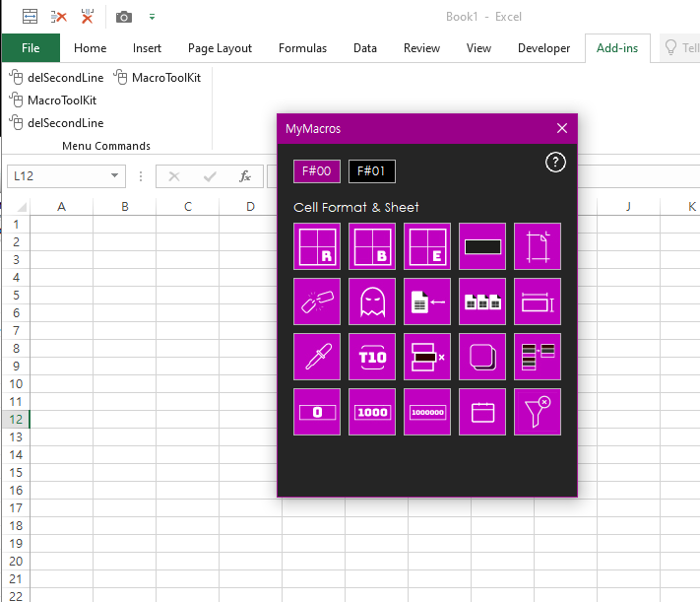Click the Tell me lightbulb box
700x602 pixels.
click(x=680, y=48)
